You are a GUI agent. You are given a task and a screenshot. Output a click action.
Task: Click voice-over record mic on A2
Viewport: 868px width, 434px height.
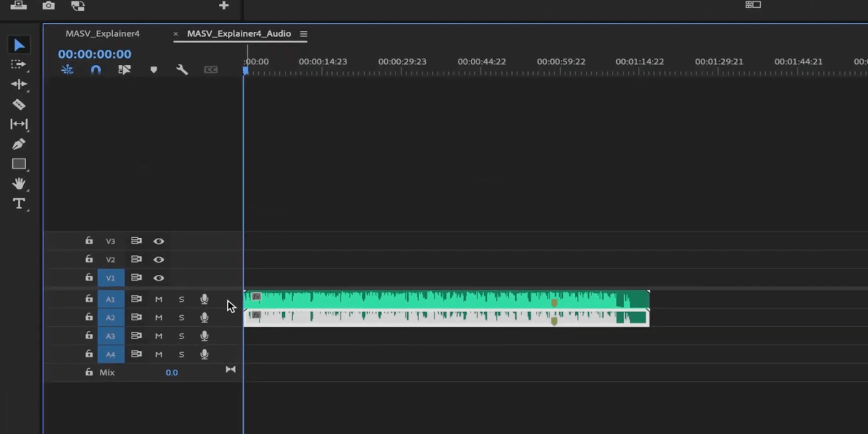[205, 318]
